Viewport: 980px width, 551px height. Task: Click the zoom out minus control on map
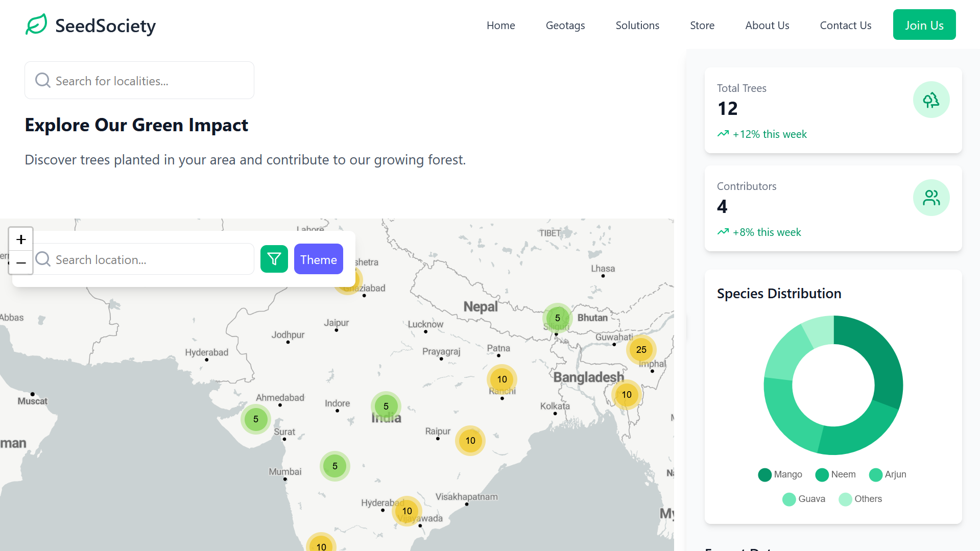point(20,263)
